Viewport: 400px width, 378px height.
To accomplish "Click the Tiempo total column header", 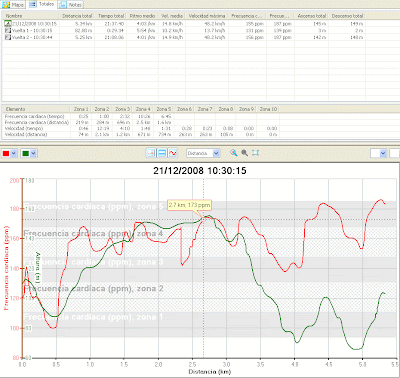I will 111,16.
